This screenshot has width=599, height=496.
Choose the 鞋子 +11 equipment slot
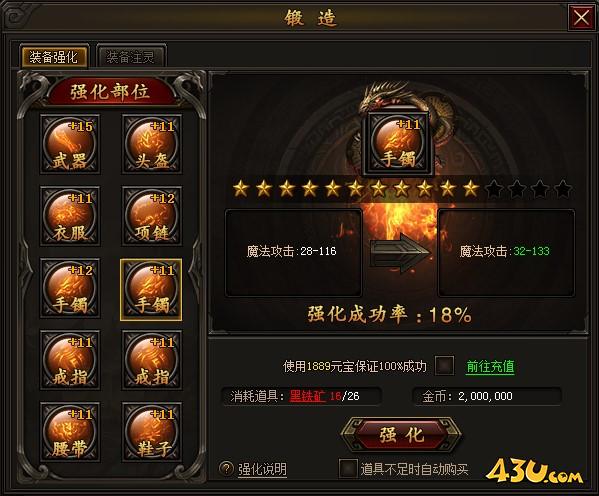tap(152, 432)
